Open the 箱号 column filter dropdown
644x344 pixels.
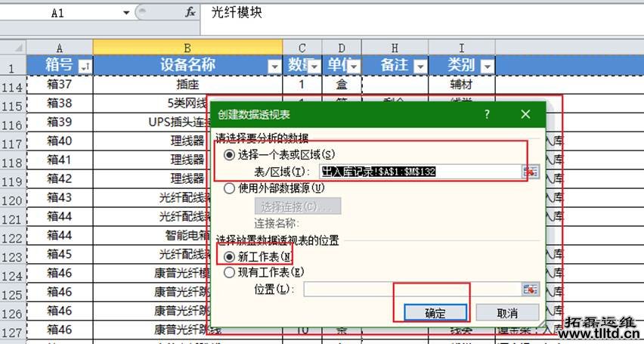pyautogui.click(x=85, y=67)
